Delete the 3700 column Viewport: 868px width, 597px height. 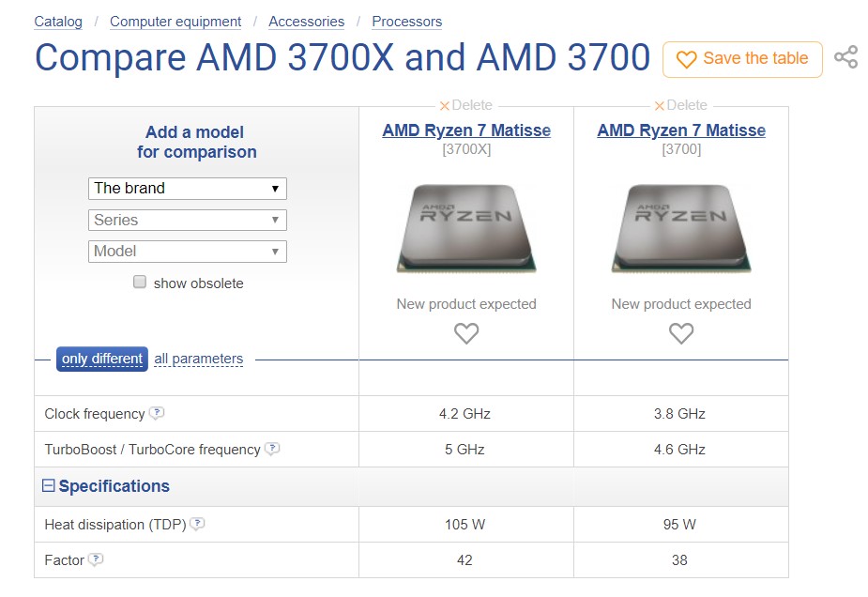[x=680, y=105]
